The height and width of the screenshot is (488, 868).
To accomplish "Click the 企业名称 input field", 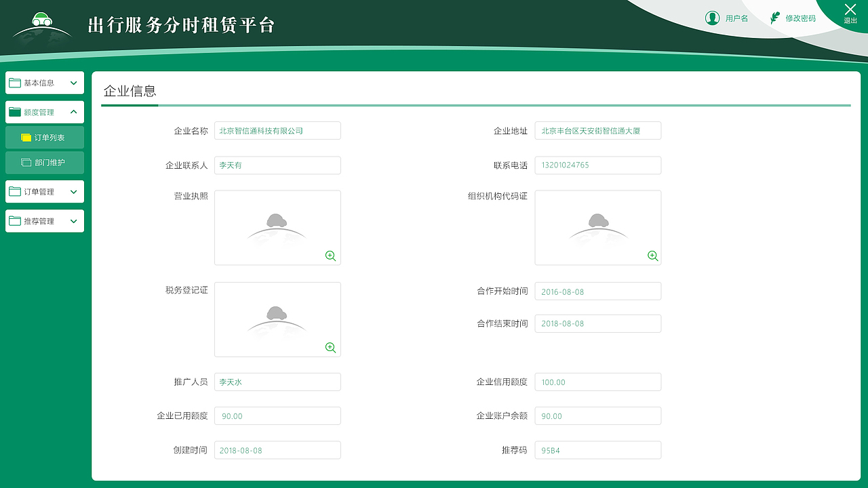I will coord(277,130).
